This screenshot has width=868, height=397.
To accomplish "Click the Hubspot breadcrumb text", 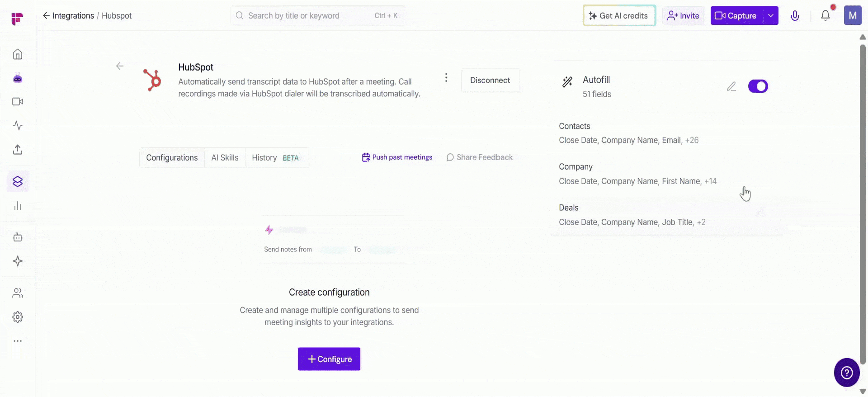I will pyautogui.click(x=117, y=16).
